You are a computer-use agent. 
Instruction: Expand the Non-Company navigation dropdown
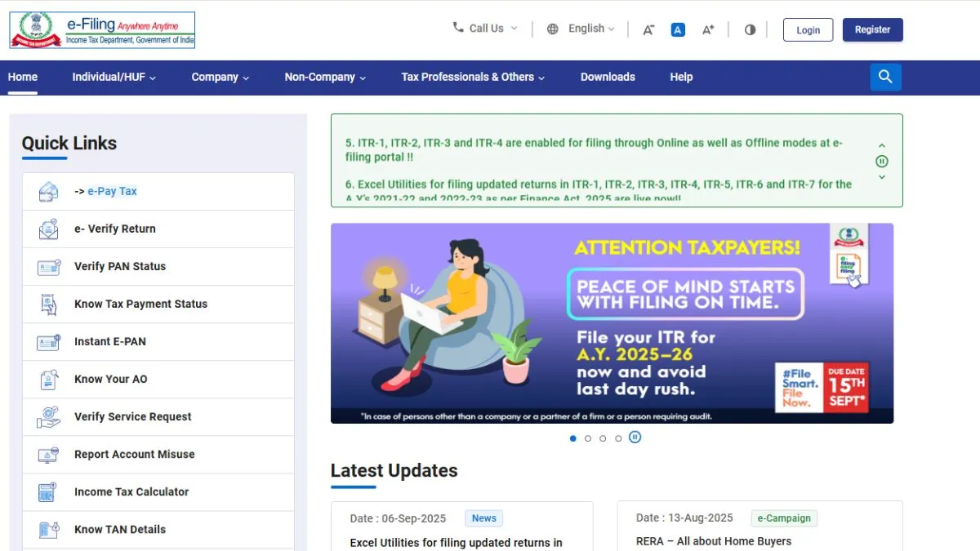[x=324, y=77]
